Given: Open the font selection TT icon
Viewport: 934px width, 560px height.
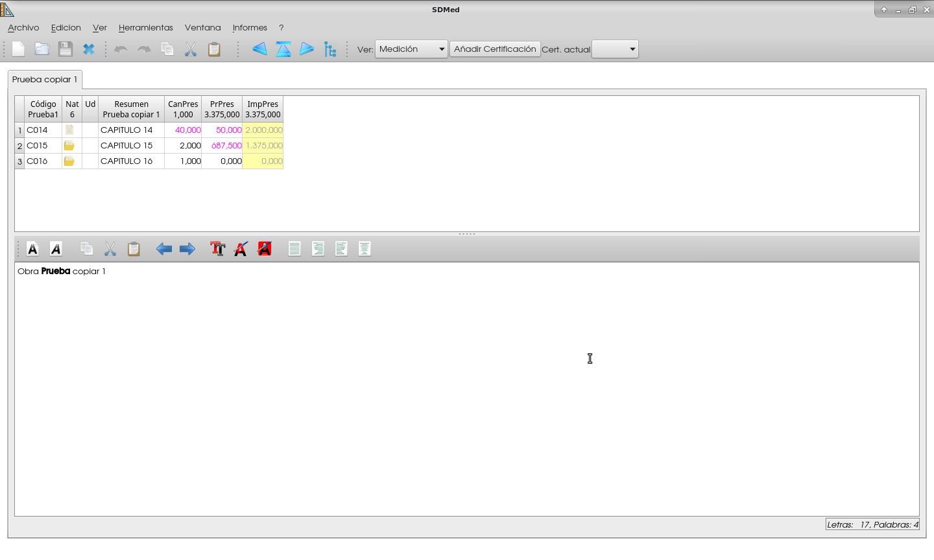Looking at the screenshot, I should point(218,249).
